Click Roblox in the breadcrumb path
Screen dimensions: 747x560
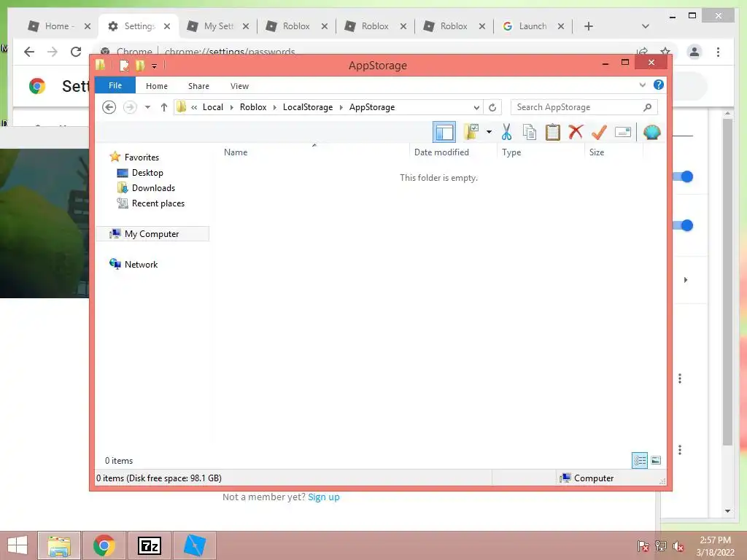[253, 107]
